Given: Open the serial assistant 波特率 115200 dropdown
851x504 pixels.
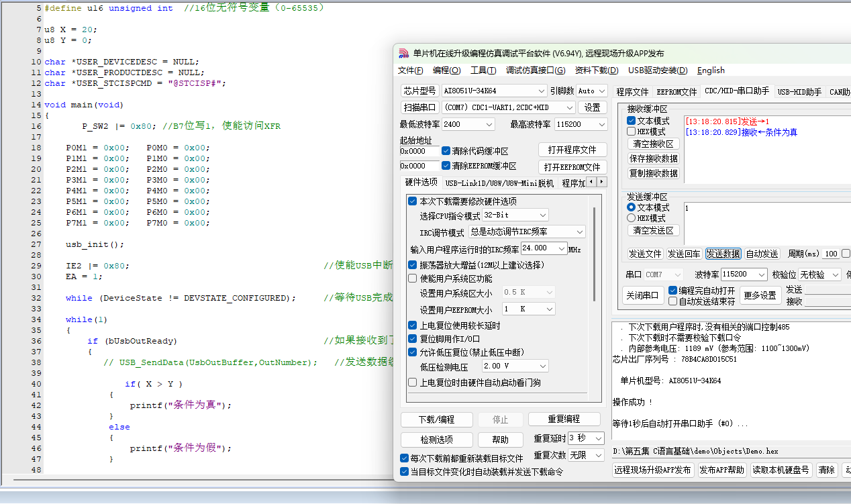Looking at the screenshot, I should point(744,274).
